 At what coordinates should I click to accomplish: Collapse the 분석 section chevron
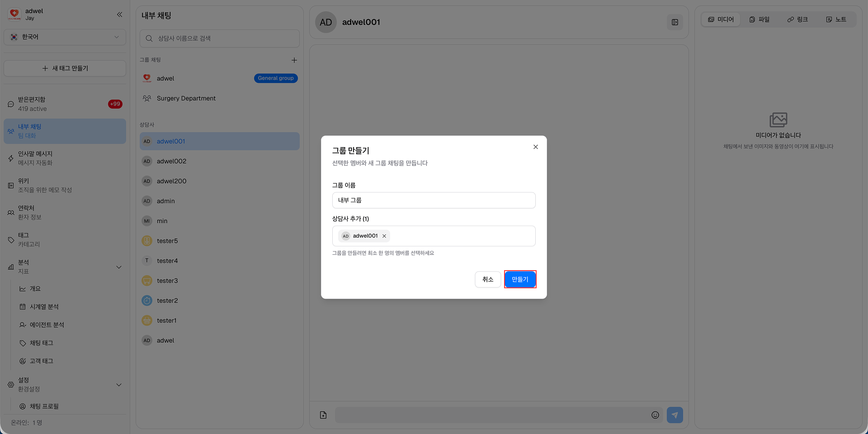[x=119, y=267]
